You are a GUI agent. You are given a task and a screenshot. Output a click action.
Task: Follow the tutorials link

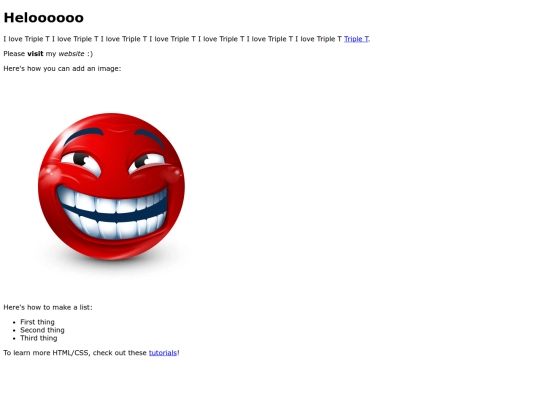163,353
